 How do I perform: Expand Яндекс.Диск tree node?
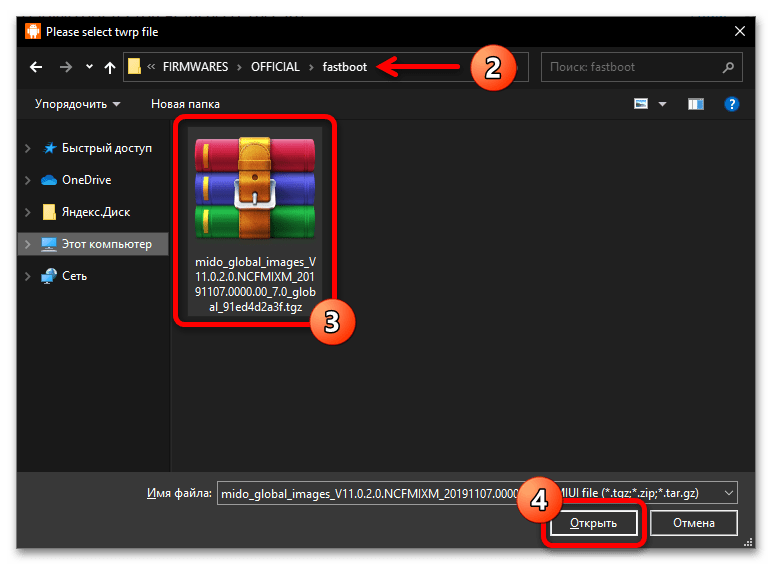(28, 212)
